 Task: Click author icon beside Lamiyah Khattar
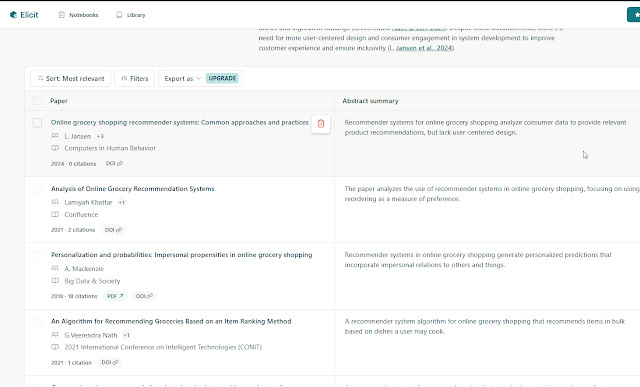click(x=55, y=202)
